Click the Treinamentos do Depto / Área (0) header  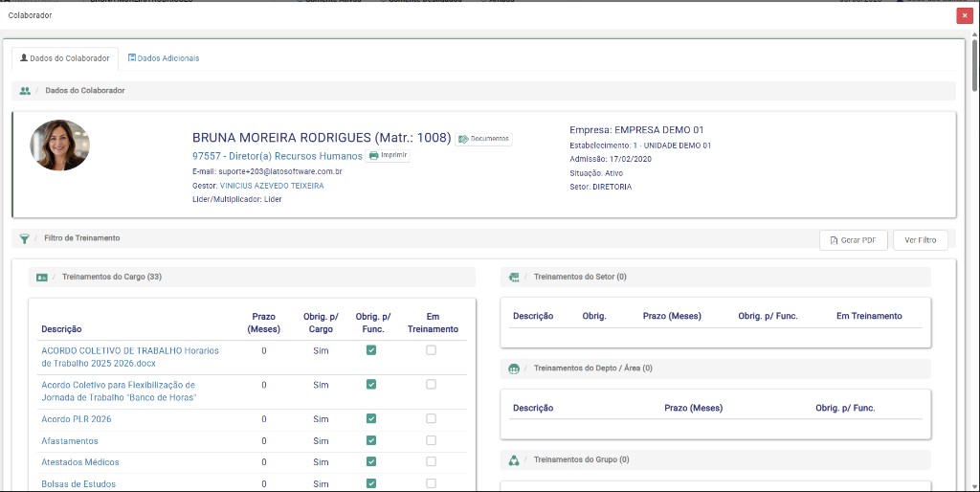593,369
